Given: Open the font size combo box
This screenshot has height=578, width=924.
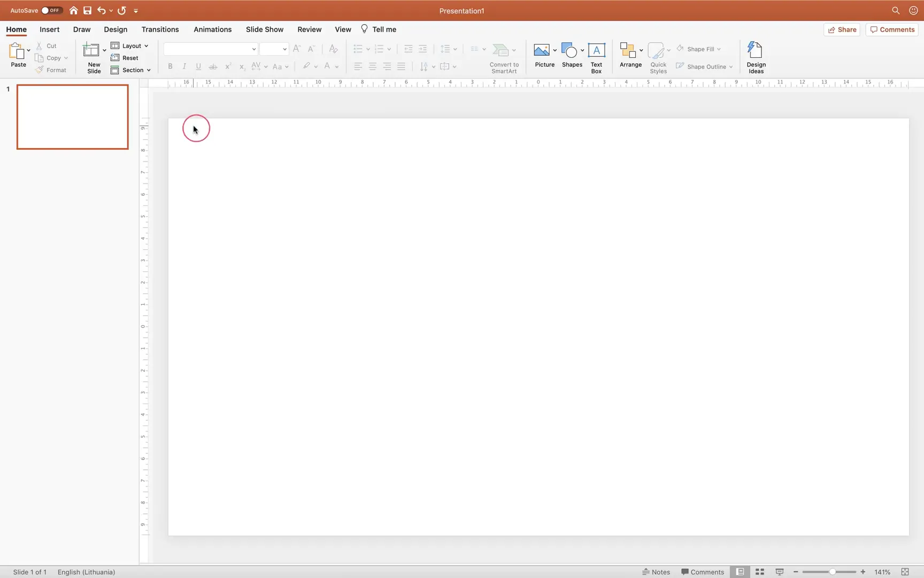Looking at the screenshot, I should pos(274,49).
